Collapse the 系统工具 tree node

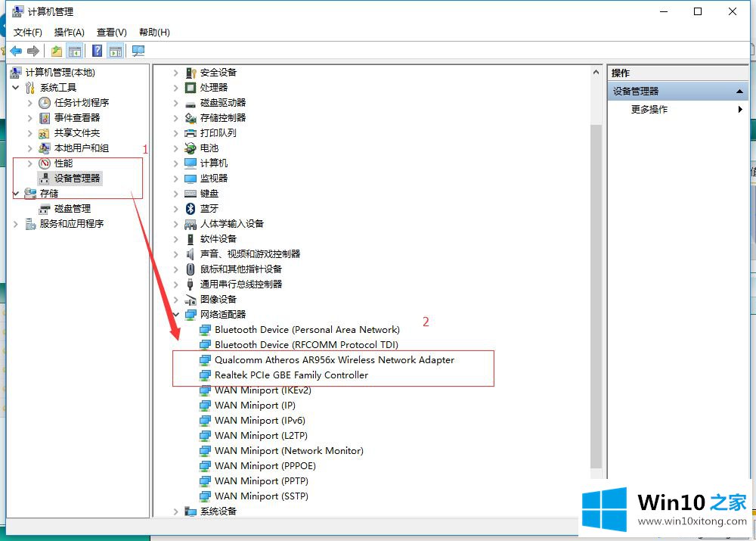point(15,87)
